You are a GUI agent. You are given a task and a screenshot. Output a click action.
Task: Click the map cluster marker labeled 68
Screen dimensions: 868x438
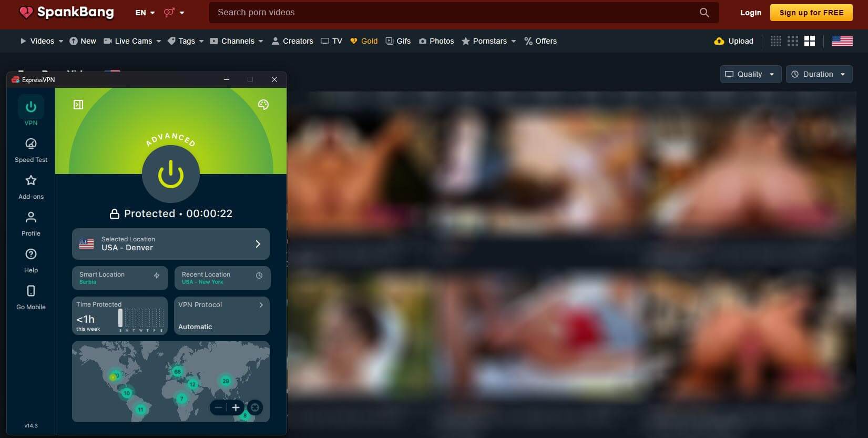click(x=178, y=372)
